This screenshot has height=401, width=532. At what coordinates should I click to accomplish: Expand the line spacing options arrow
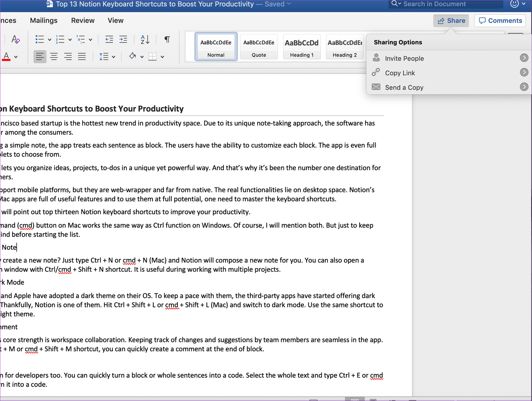(x=114, y=57)
